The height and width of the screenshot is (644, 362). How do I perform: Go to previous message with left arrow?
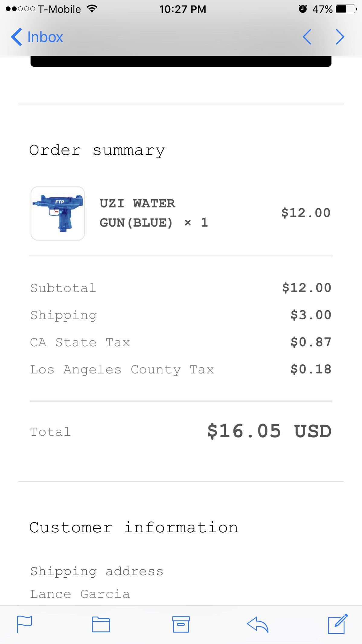307,37
